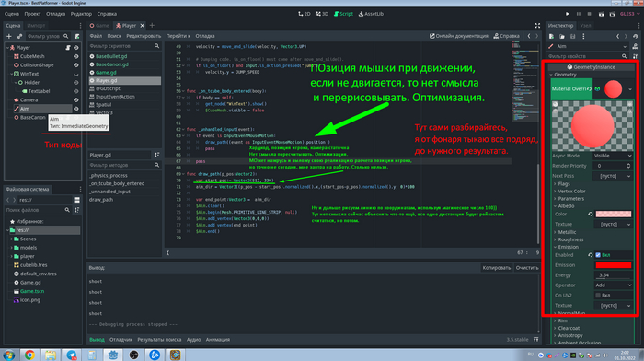
Task: Toggle visibility of TextLabel node
Action: click(76, 91)
